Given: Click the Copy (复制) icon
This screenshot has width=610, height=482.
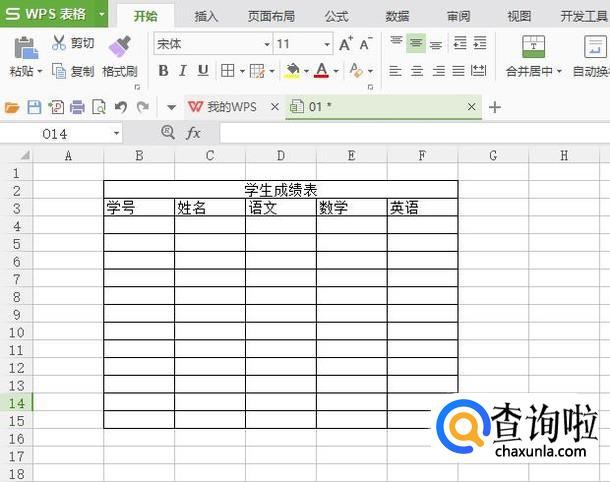Looking at the screenshot, I should pos(59,71).
